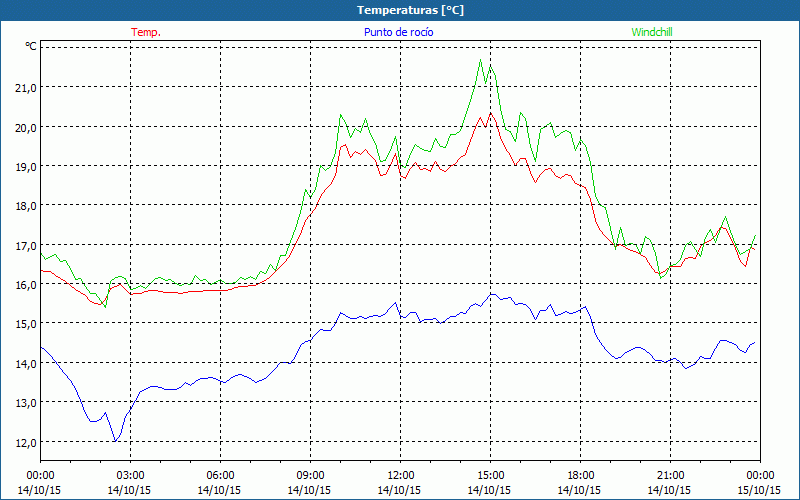The height and width of the screenshot is (500, 800).
Task: Select the blue 'Punto de rocío' legend label
Action: click(398, 32)
